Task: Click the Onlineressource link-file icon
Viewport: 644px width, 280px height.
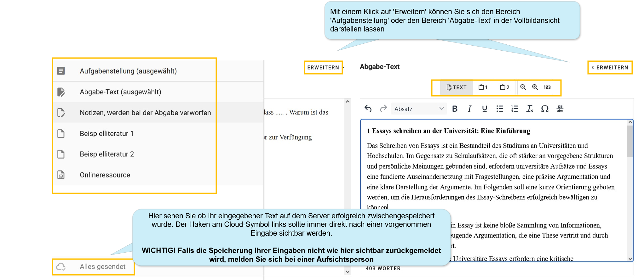Action: pos(61,175)
